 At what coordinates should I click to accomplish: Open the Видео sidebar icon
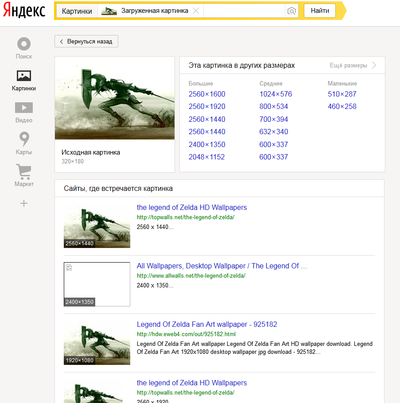click(x=24, y=108)
